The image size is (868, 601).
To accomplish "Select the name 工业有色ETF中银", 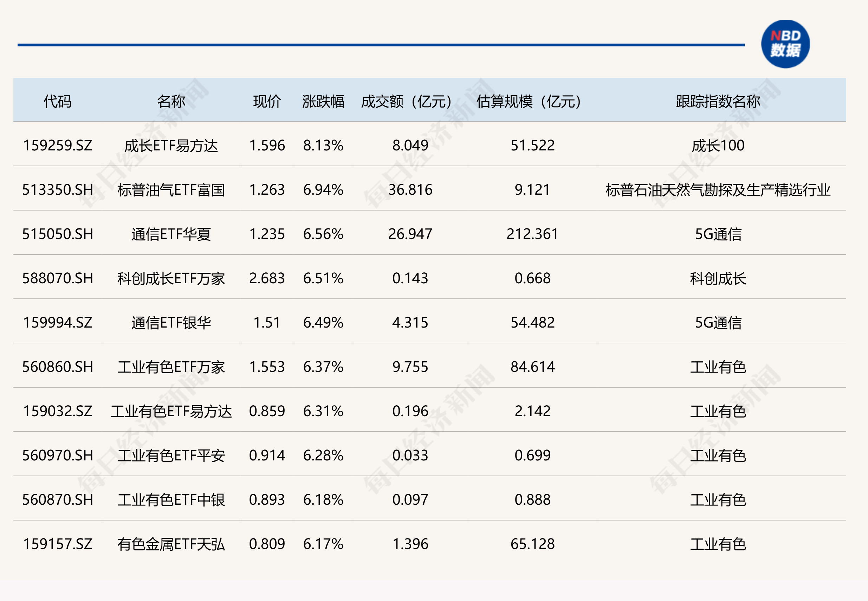I will pyautogui.click(x=171, y=500).
